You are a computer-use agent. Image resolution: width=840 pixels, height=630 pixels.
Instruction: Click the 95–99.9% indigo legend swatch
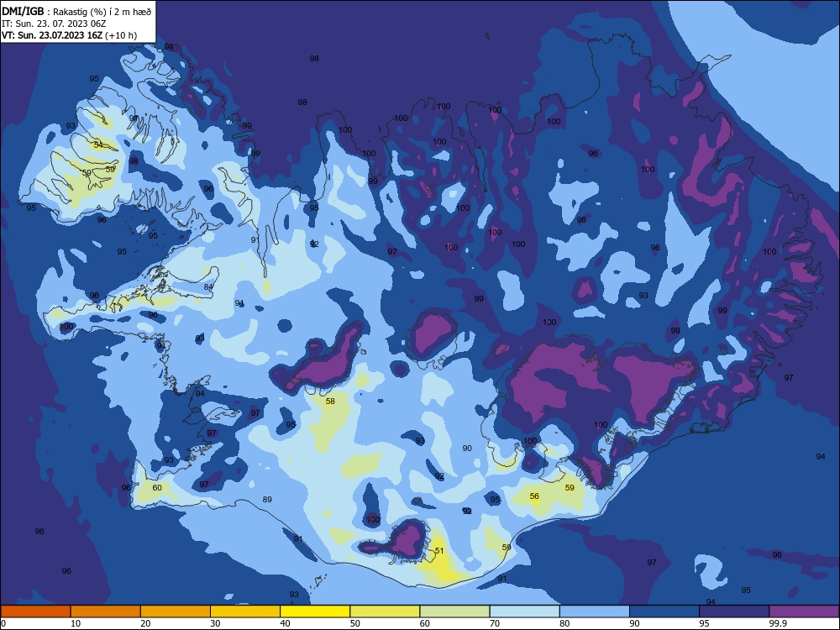[734, 612]
